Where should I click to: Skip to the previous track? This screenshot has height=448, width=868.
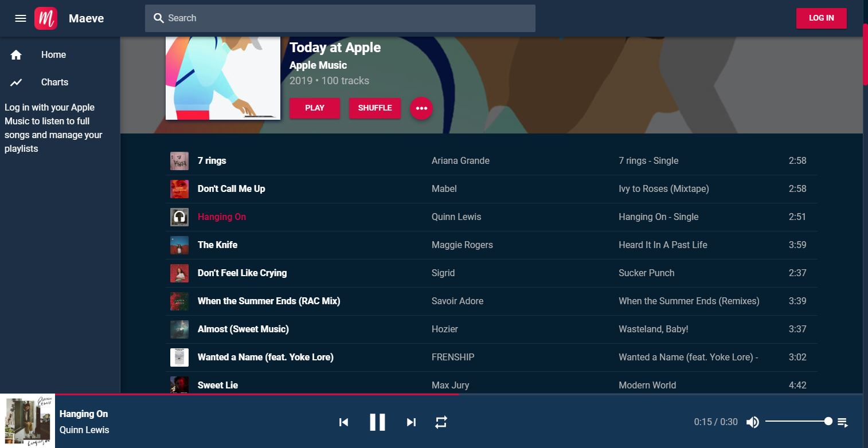[x=343, y=422]
